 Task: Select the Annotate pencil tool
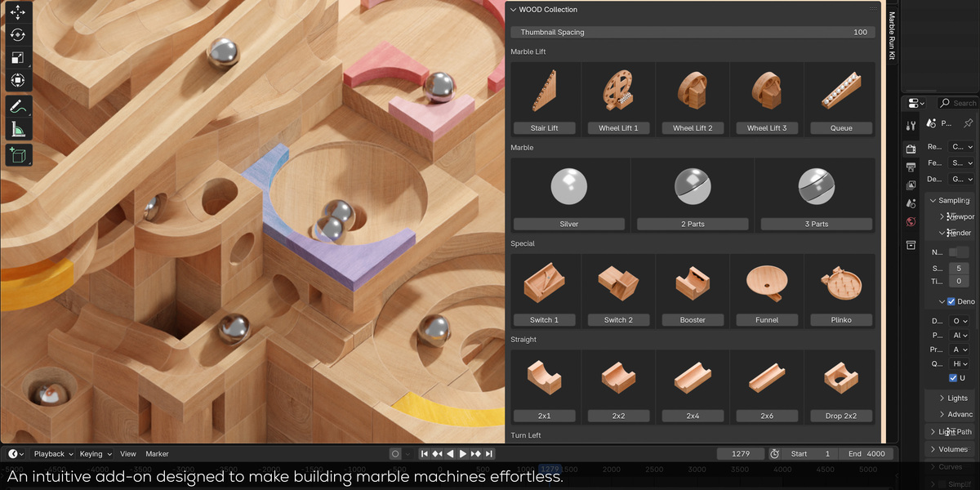pos(17,106)
